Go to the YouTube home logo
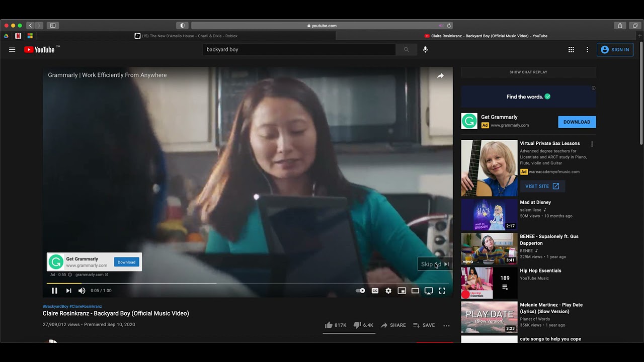644x362 pixels. coord(39,50)
